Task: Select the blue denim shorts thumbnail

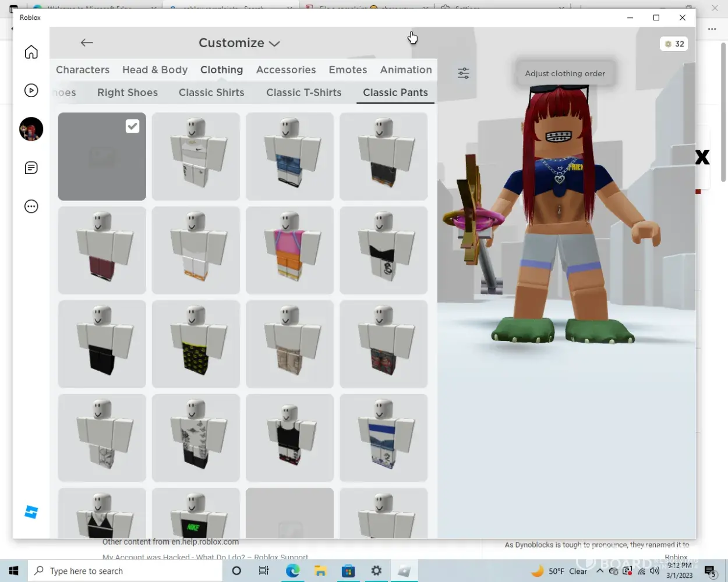Action: coord(289,157)
